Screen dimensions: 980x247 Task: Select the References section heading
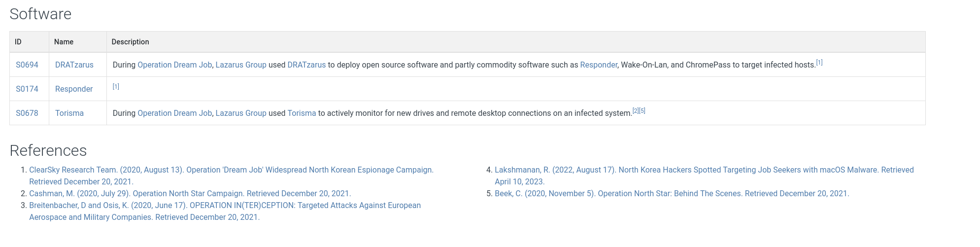[x=48, y=150]
